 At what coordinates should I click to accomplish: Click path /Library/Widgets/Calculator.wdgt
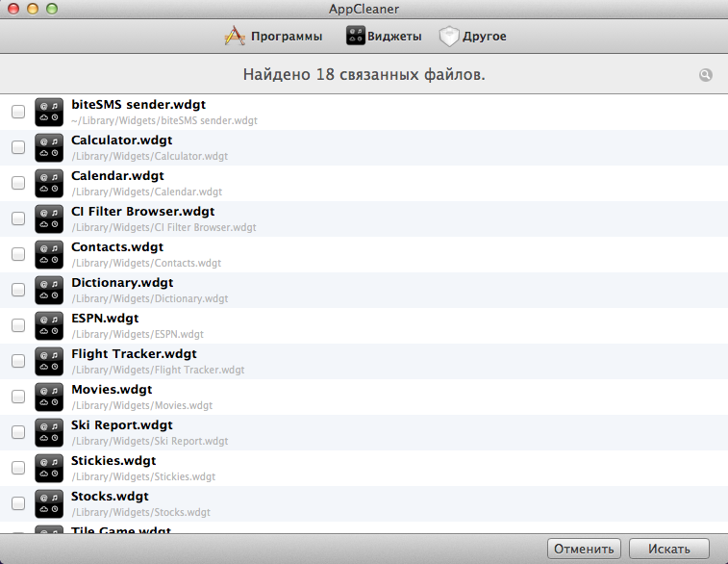pyautogui.click(x=149, y=156)
